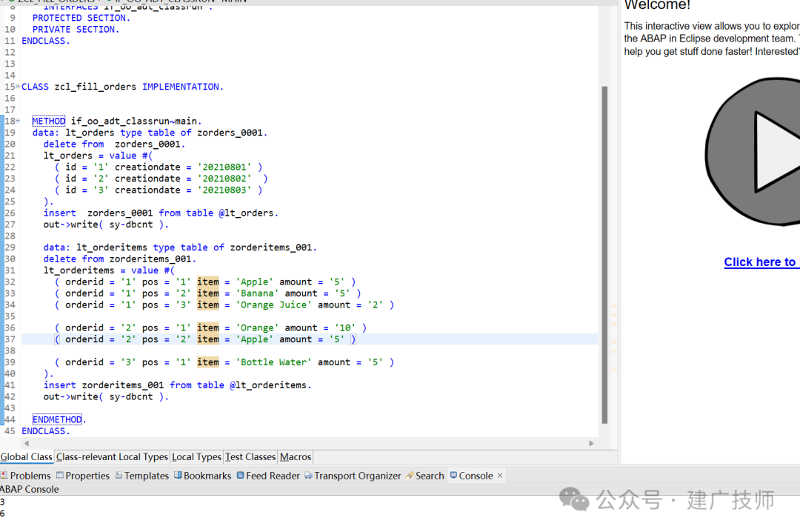Select the Class-relevant Local Types tab
This screenshot has height=532, width=800.
pos(112,457)
